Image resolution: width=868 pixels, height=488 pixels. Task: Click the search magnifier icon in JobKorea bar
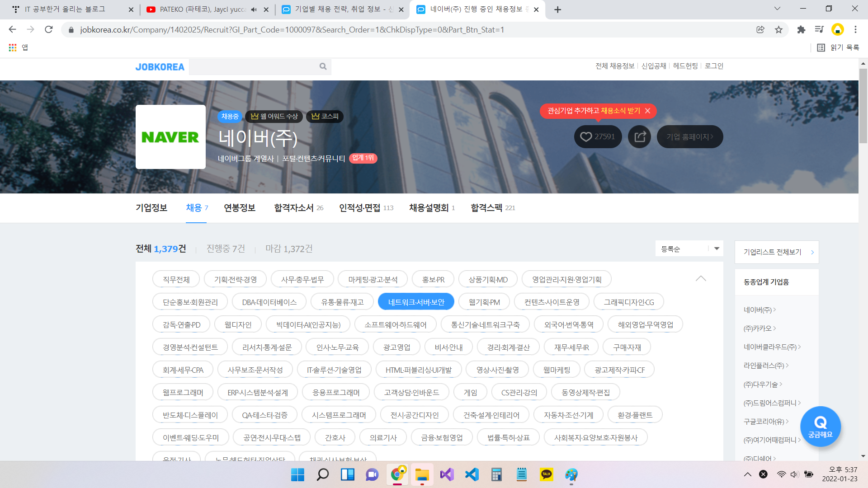pyautogui.click(x=323, y=66)
